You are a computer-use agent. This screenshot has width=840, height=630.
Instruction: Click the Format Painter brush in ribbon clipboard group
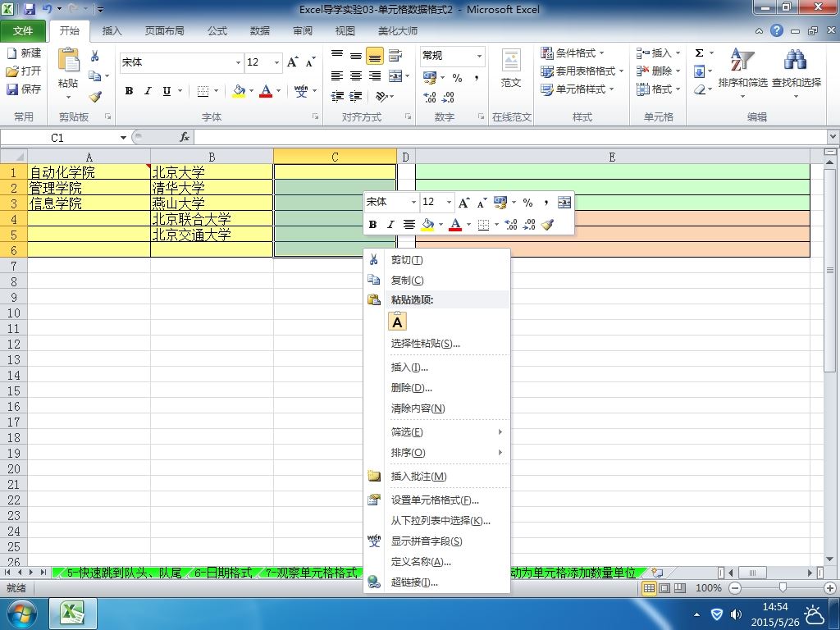[x=95, y=97]
